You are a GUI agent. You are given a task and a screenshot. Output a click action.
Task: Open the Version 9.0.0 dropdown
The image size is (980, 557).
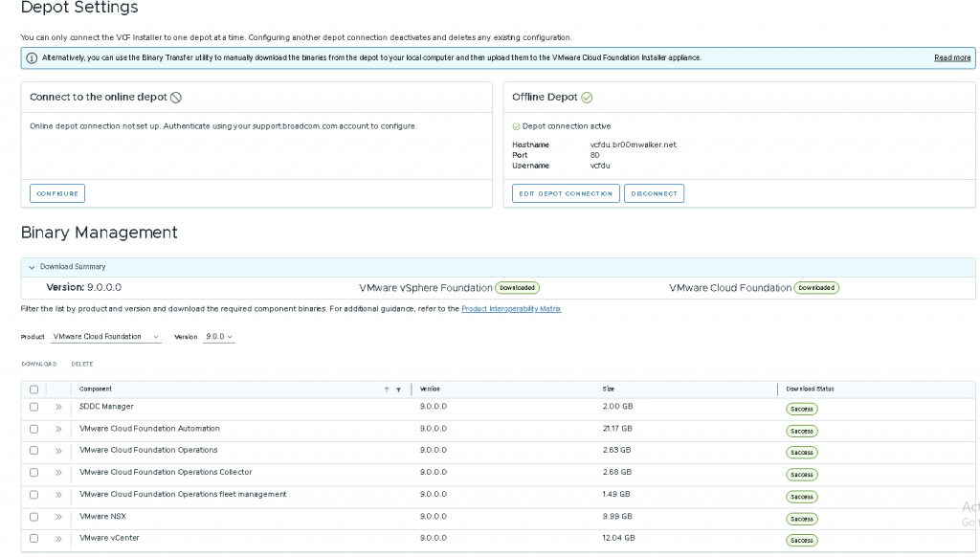coord(219,337)
